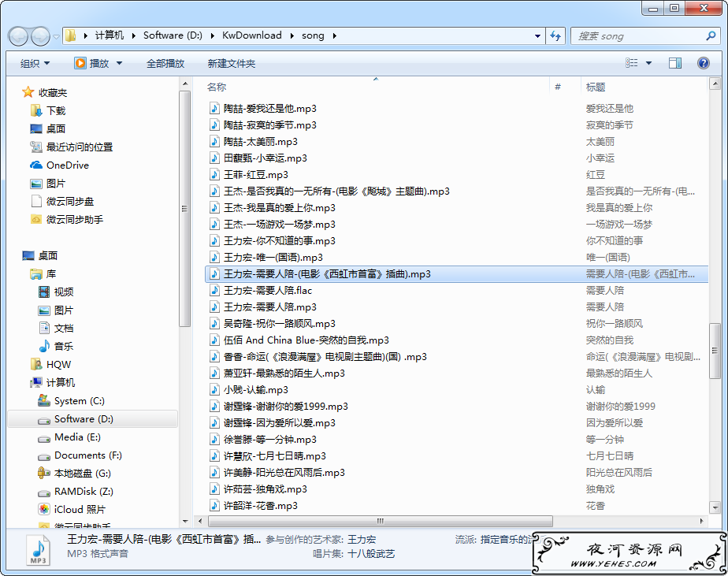Refresh the folder via address bar refresh icon
728x576 pixels.
tap(555, 35)
